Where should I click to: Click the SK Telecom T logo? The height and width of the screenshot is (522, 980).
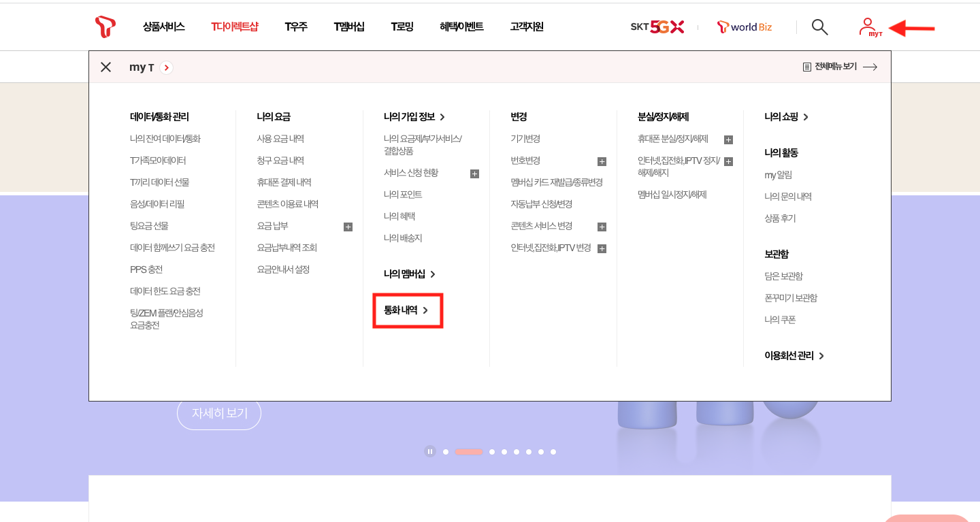click(105, 26)
